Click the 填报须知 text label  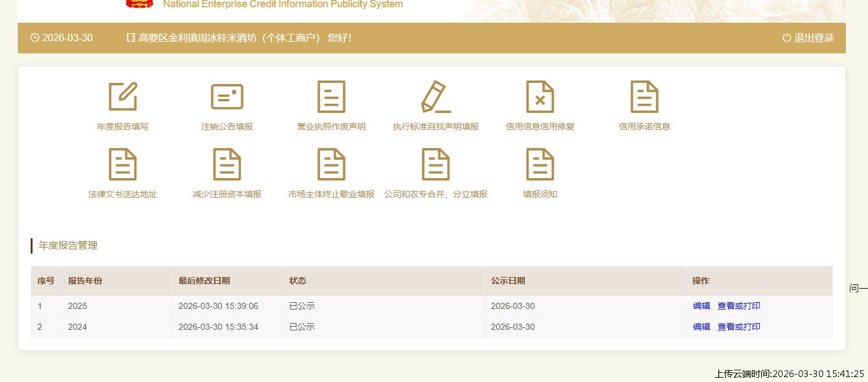click(x=540, y=194)
